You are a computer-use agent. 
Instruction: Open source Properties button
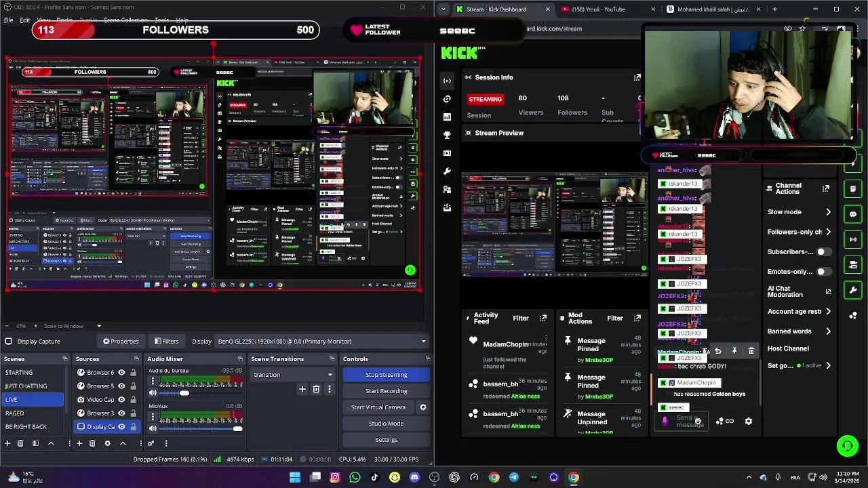pyautogui.click(x=121, y=342)
